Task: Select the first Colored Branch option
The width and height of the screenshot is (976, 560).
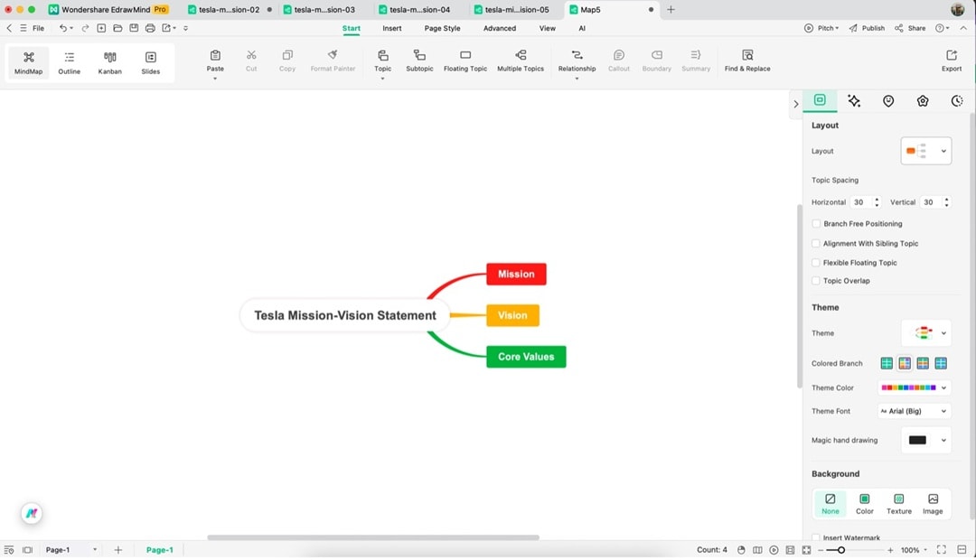Action: pos(887,363)
